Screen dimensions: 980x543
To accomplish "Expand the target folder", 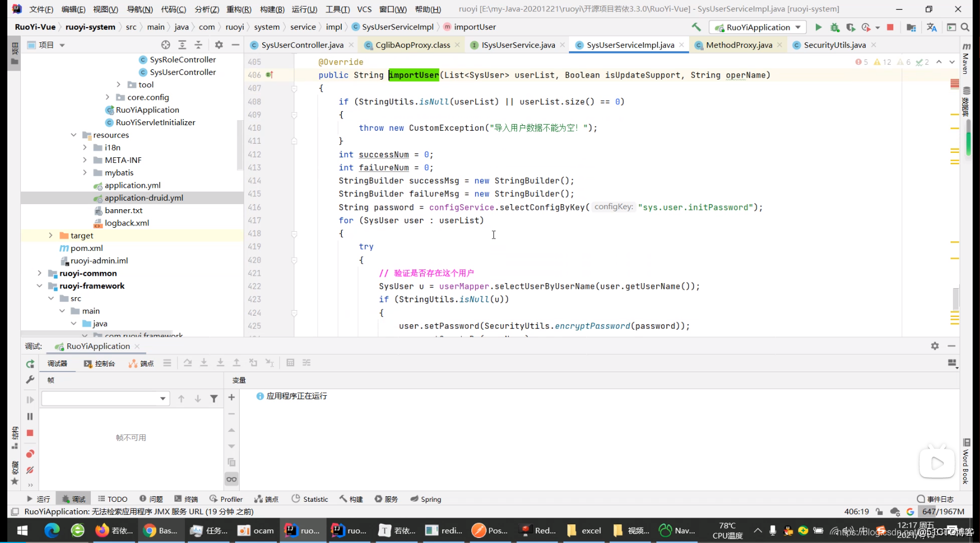I will click(51, 235).
